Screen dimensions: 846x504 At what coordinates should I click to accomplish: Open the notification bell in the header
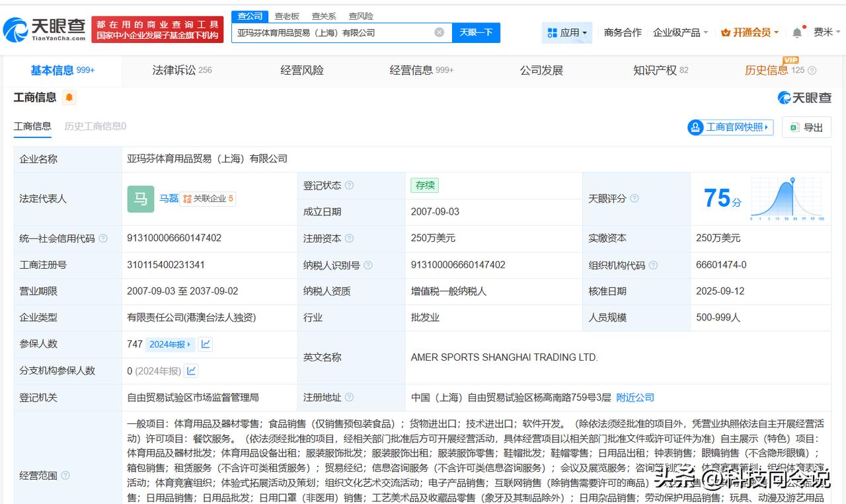[x=797, y=32]
